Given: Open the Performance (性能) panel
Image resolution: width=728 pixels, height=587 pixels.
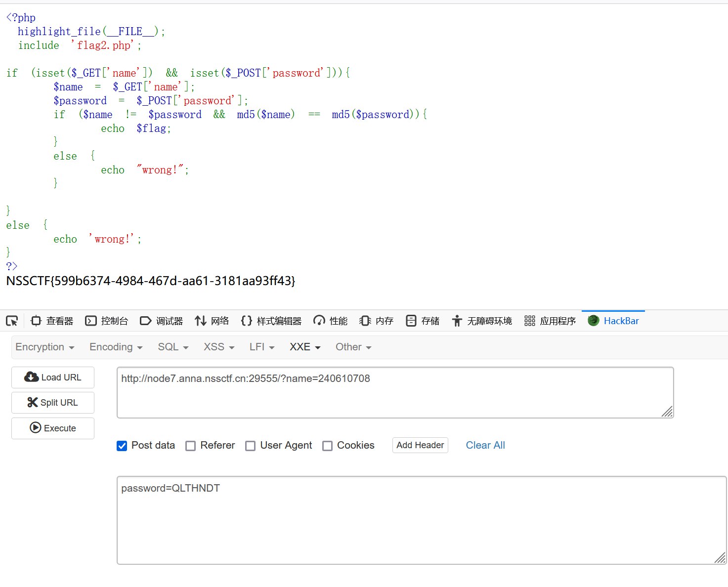Looking at the screenshot, I should [x=331, y=321].
